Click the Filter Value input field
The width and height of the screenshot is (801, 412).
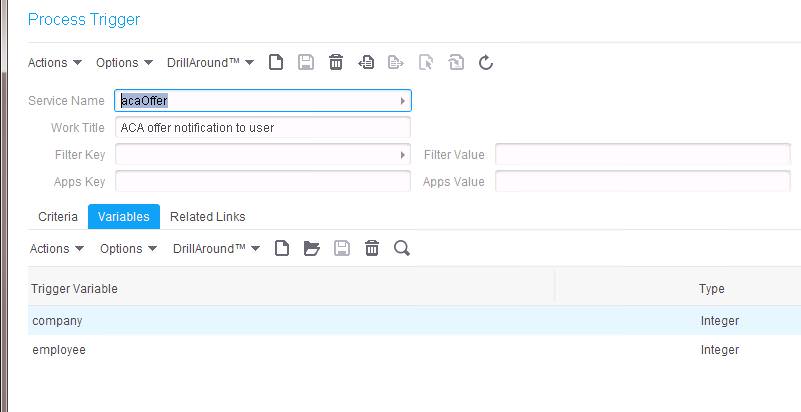coord(643,155)
